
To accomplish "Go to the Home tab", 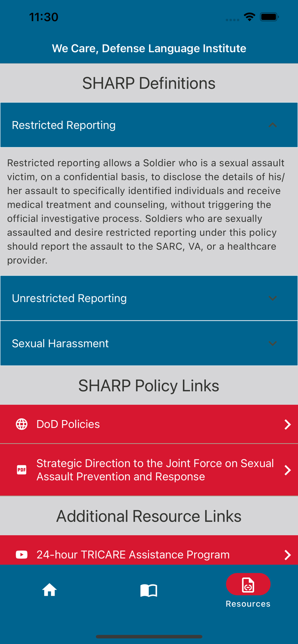I will [49, 590].
